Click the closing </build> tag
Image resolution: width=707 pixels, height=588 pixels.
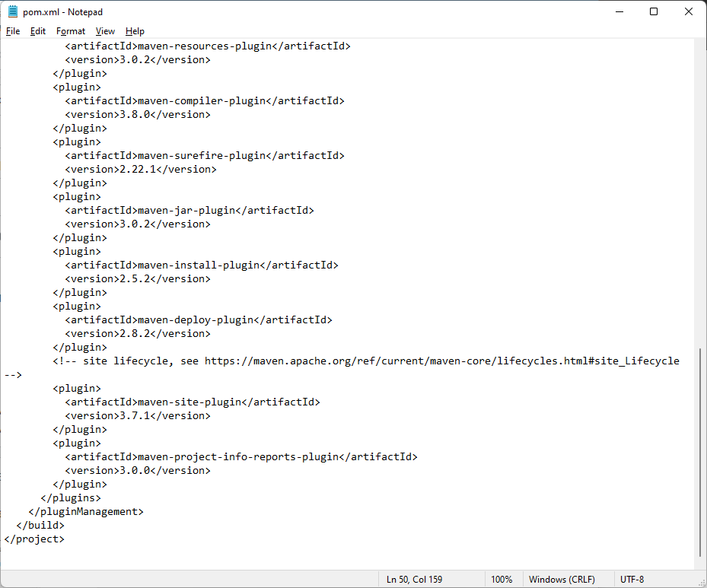(40, 526)
